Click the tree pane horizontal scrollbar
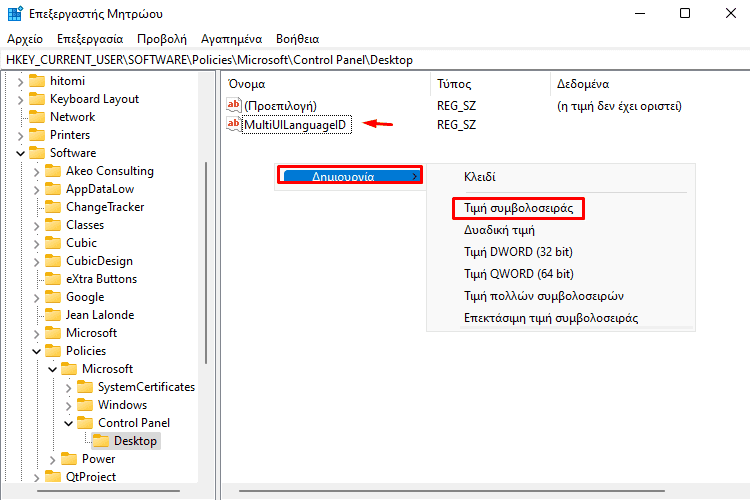This screenshot has width=750, height=500. [x=108, y=491]
